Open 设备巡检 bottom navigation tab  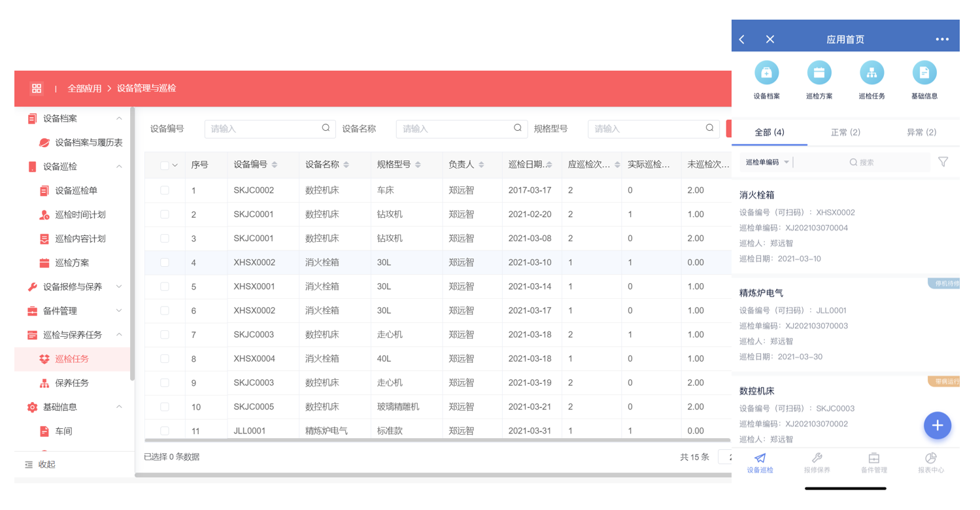[x=760, y=463]
